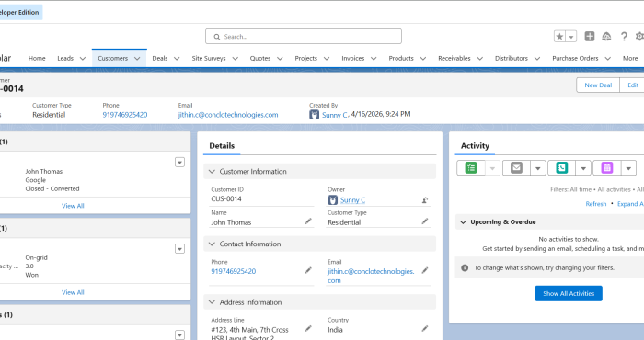Edit the Customer Type pencil icon
Screen dimensions: 644x340
tap(425, 221)
